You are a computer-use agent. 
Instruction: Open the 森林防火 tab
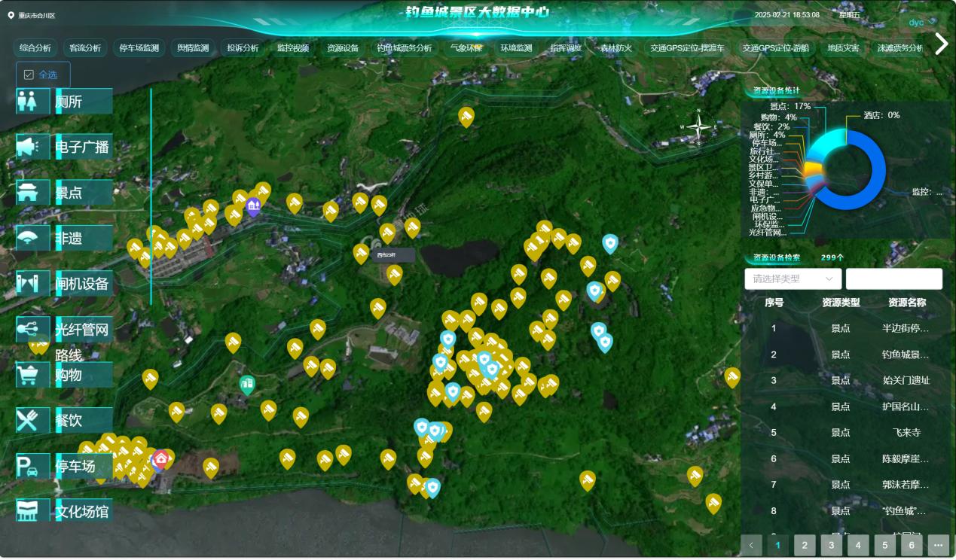tap(615, 48)
